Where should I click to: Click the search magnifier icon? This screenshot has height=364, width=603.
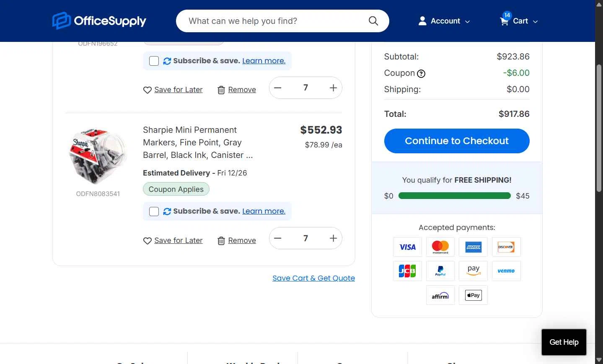[373, 21]
